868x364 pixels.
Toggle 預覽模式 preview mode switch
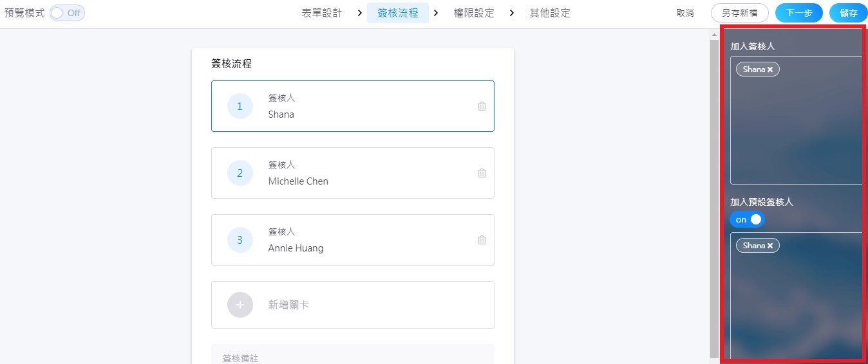pos(67,13)
